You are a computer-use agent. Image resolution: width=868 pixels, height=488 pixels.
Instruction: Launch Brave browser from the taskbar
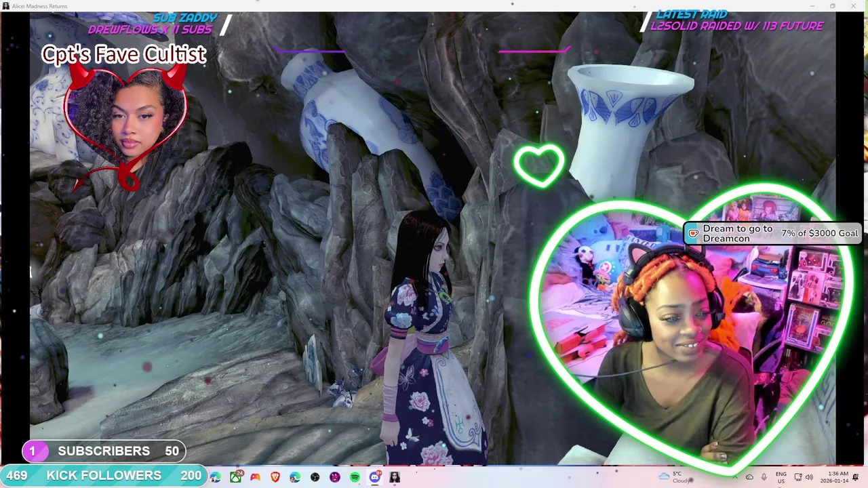(x=275, y=477)
